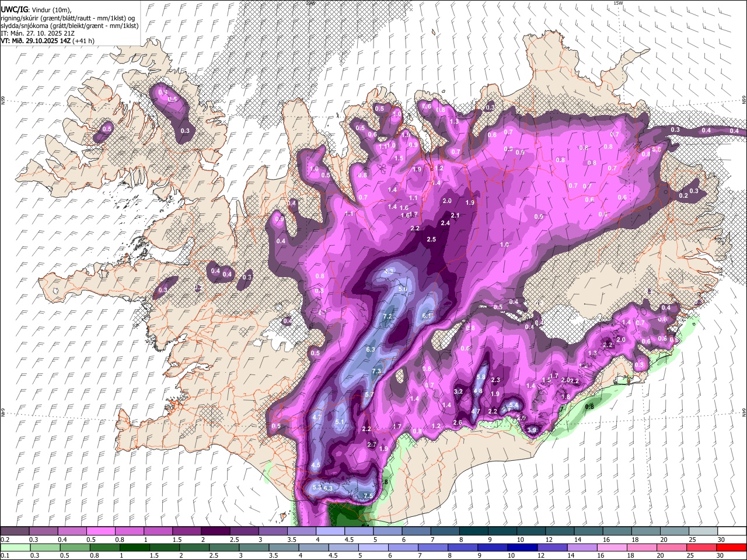Click the palest green rain legend swatch labeled 0.1
Viewport: 747px width, 560px height.
(x=15, y=548)
